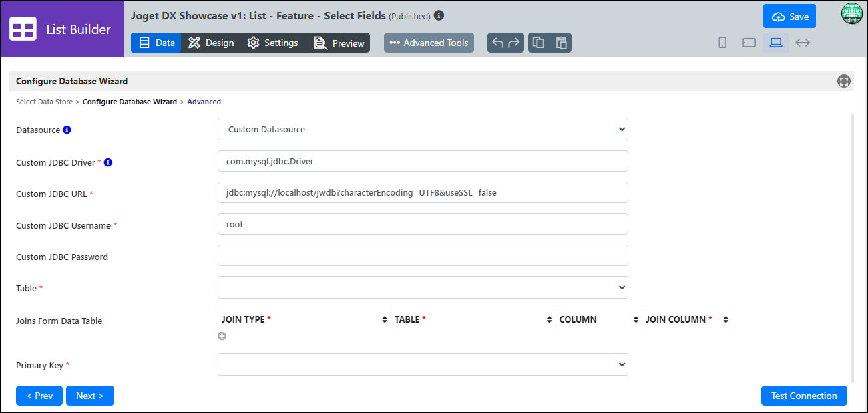Viewport: 868px width, 413px height.
Task: Add a join row with plus icon
Action: [222, 336]
